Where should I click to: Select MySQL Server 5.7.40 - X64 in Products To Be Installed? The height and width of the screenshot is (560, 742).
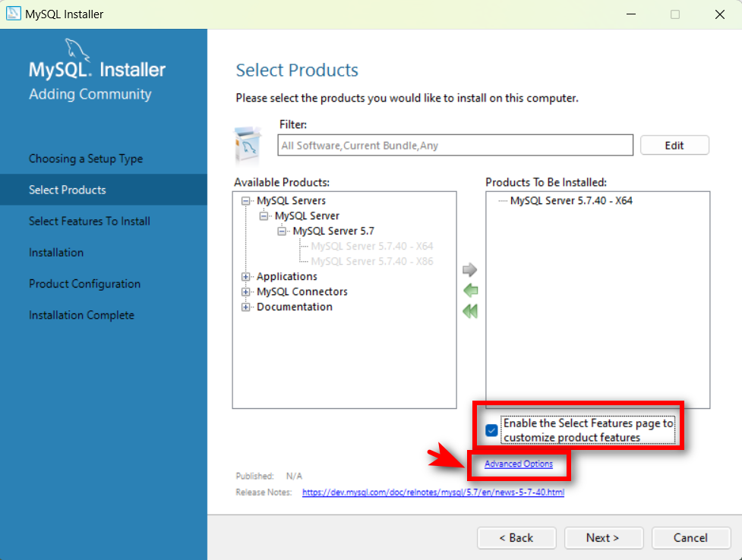(x=571, y=200)
